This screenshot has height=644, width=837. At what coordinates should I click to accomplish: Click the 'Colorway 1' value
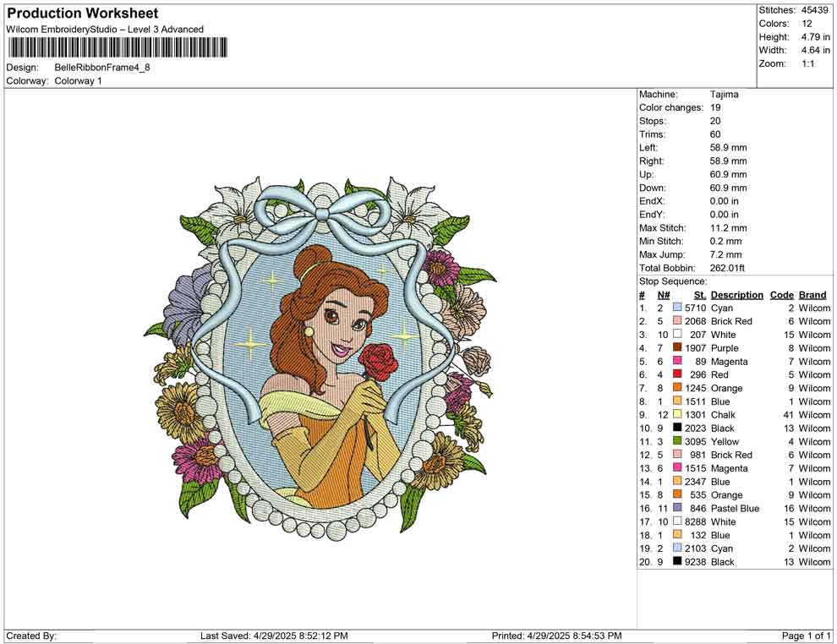78,81
